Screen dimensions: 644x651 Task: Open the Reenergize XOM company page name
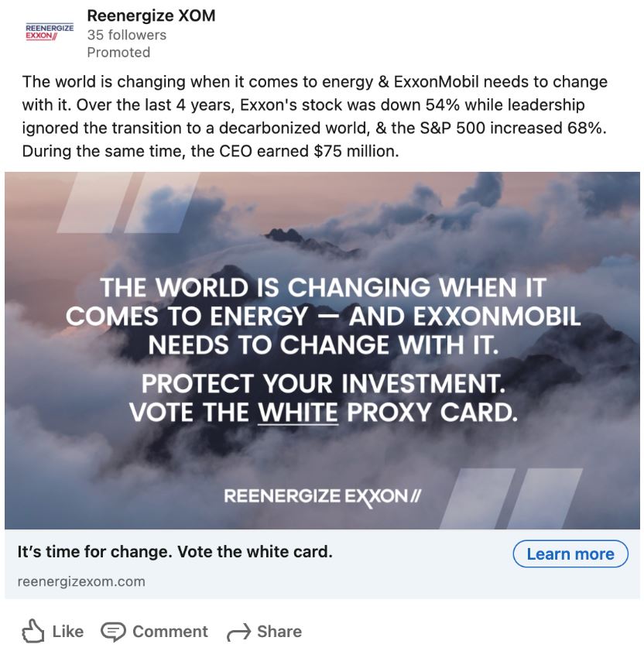pos(151,15)
